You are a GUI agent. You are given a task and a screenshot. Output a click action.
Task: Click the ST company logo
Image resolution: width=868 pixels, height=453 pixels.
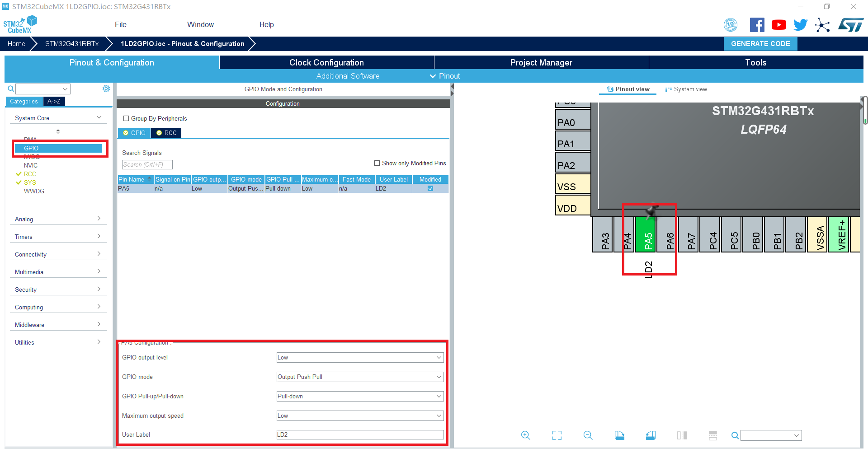pyautogui.click(x=850, y=25)
